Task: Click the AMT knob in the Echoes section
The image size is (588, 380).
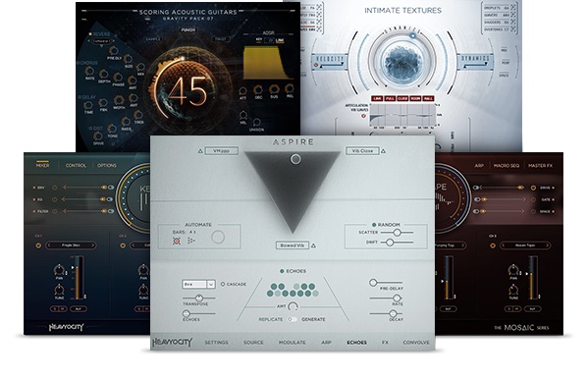Action: [x=293, y=307]
